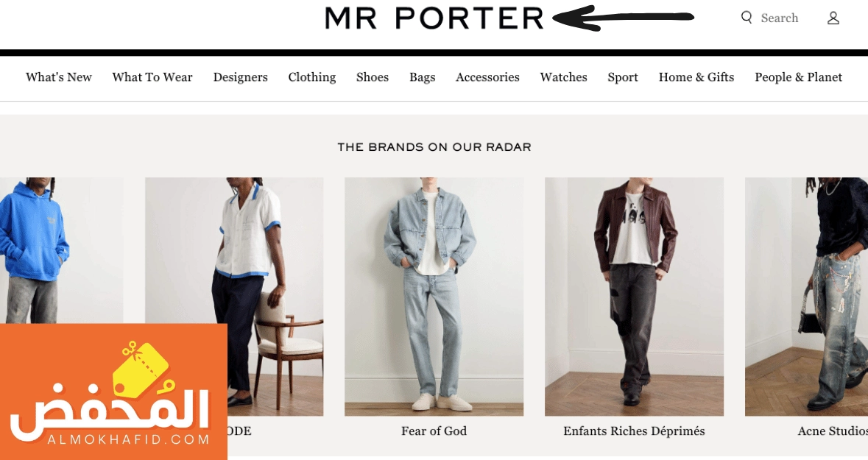Image resolution: width=868 pixels, height=460 pixels.
Task: Open the Bags menu item
Action: point(423,77)
